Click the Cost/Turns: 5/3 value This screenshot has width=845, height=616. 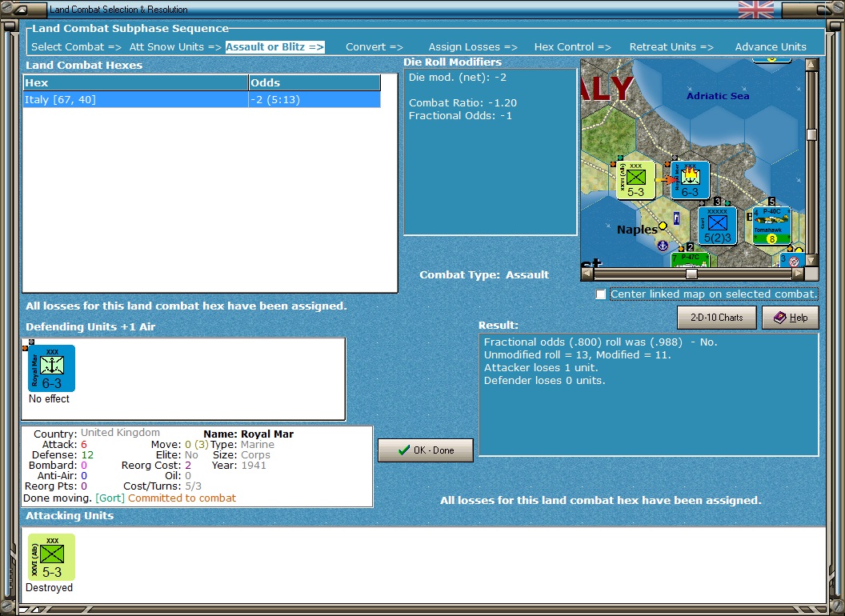click(x=193, y=486)
